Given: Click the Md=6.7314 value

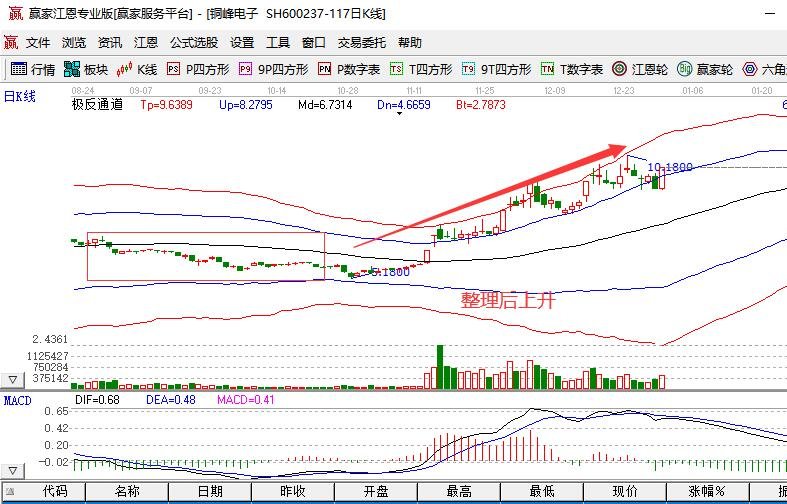Looking at the screenshot, I should click(325, 105).
